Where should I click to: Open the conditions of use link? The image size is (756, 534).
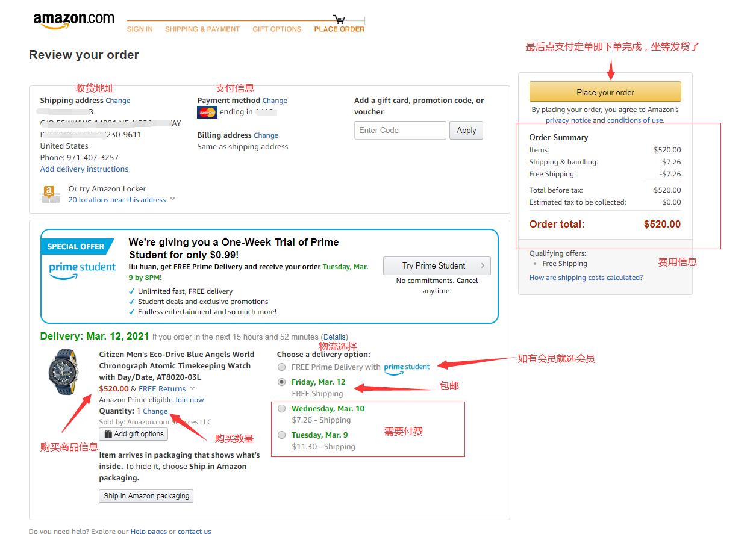point(635,120)
